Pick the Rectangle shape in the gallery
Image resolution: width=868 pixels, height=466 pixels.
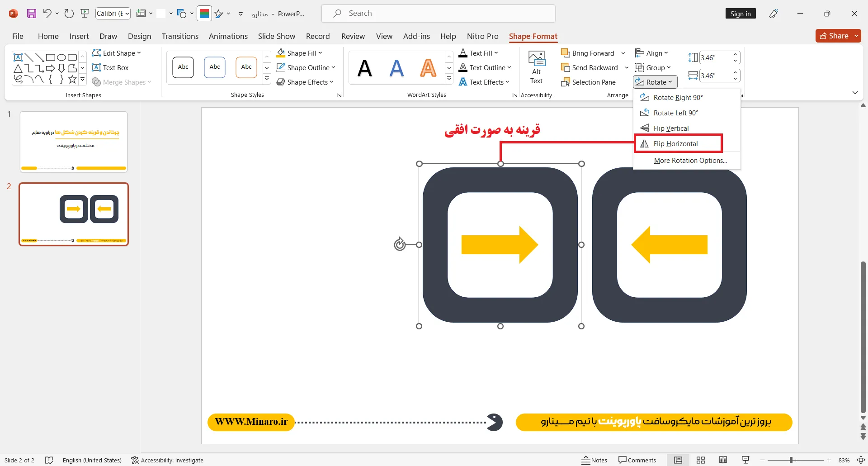[x=51, y=57]
